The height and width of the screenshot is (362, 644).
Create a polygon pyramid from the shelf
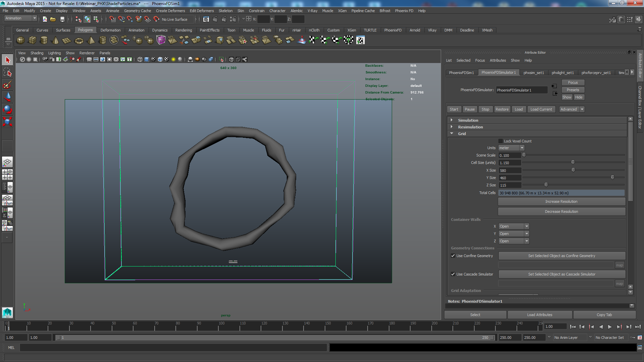91,41
